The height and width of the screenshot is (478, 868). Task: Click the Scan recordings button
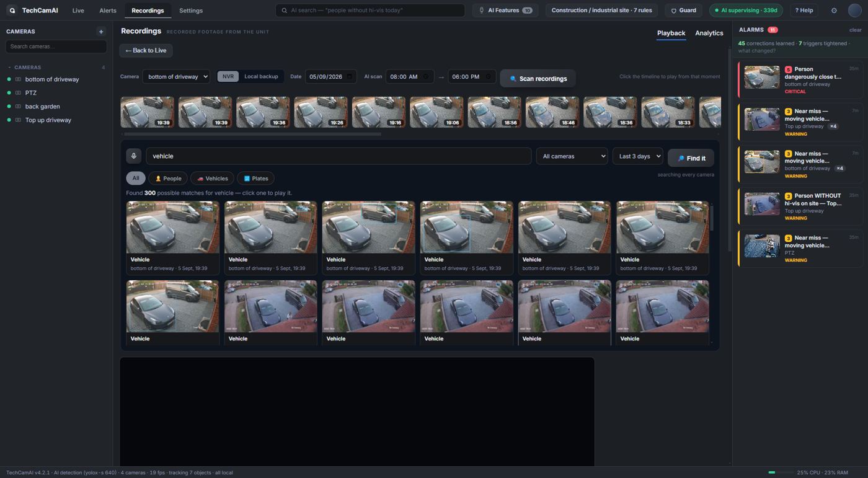(538, 79)
